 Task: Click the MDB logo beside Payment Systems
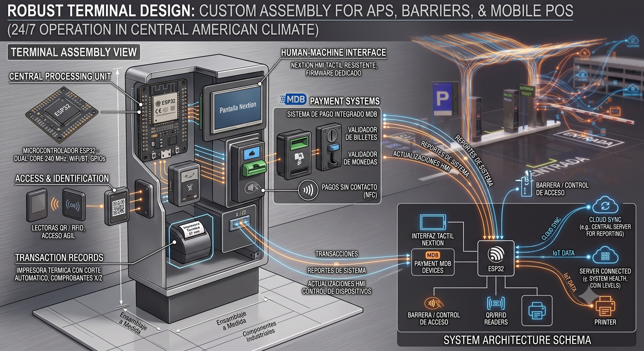(x=293, y=100)
